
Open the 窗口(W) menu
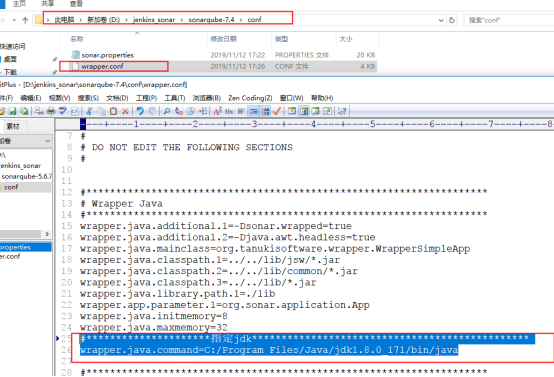point(291,98)
